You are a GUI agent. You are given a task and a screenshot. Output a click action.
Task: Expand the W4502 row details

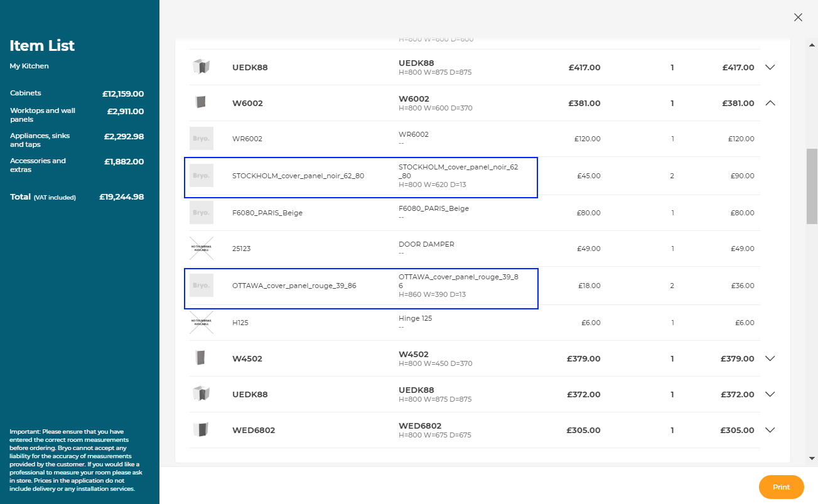click(x=770, y=358)
